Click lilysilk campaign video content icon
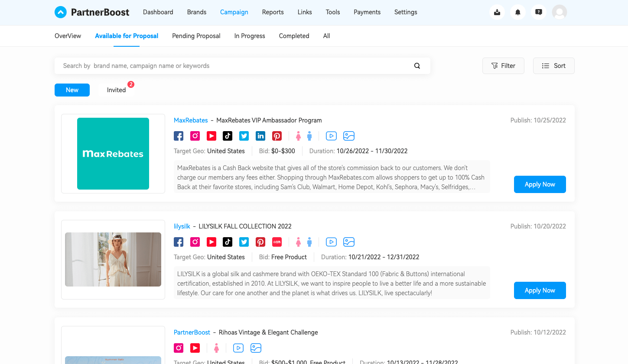Screen dimensions: 628x364 point(331,242)
